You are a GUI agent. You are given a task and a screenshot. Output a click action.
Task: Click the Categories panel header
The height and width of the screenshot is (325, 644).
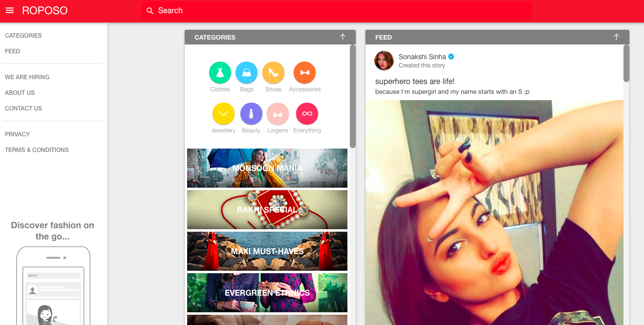(270, 37)
